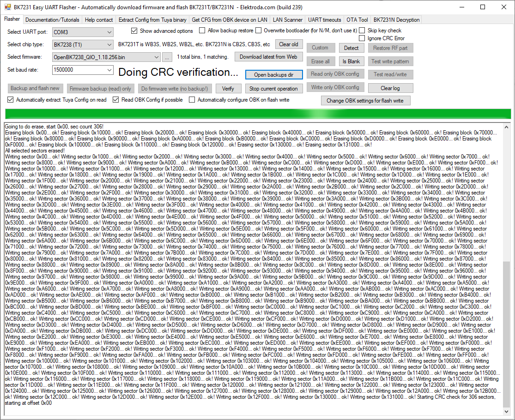515x420 pixels.
Task: Click the log vertical scrollbar thumb
Action: pyautogui.click(x=507, y=335)
